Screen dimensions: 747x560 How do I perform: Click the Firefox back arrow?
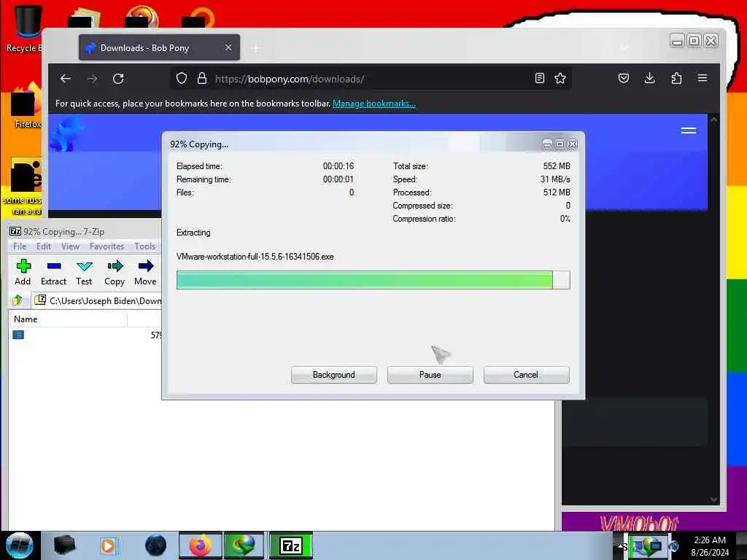[x=66, y=79]
